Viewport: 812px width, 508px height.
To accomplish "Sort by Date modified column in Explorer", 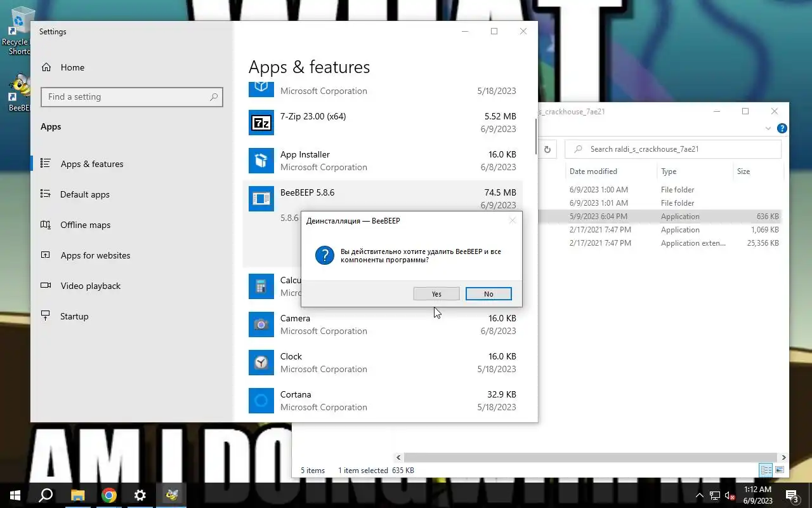I will pyautogui.click(x=612, y=171).
